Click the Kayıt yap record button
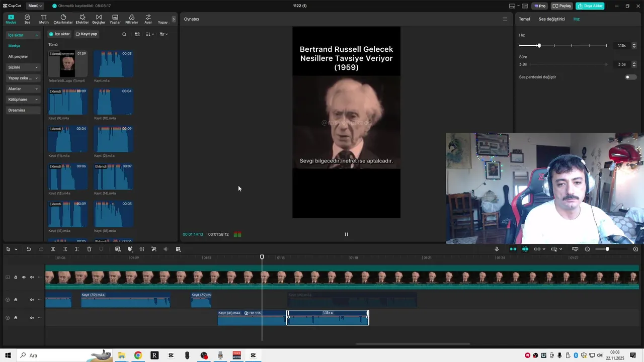This screenshot has width=644, height=362. (87, 34)
